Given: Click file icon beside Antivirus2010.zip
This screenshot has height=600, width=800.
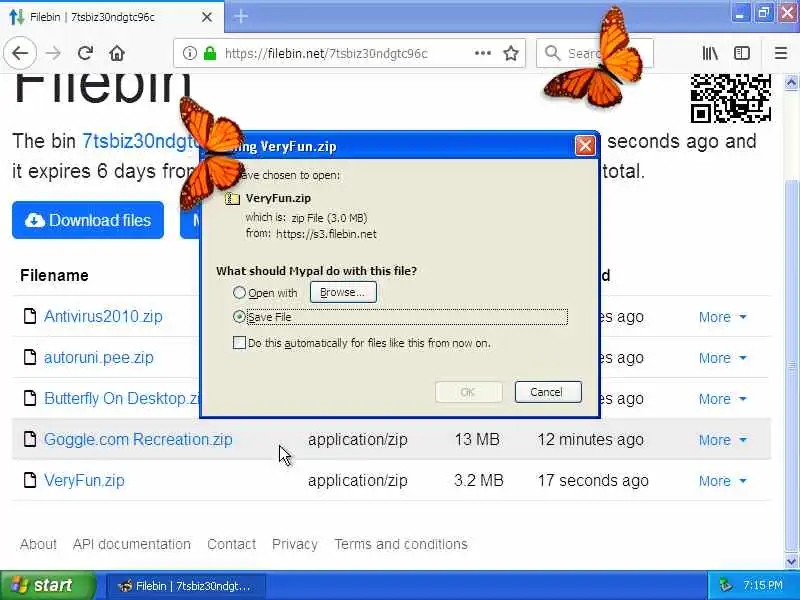Looking at the screenshot, I should [x=30, y=316].
